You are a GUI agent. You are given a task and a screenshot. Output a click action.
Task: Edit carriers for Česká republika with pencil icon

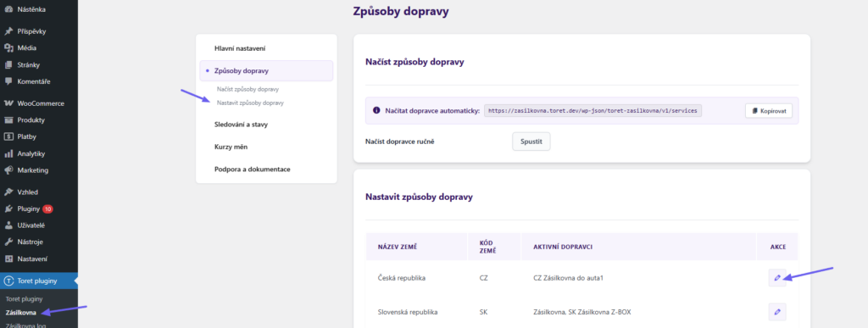[777, 278]
